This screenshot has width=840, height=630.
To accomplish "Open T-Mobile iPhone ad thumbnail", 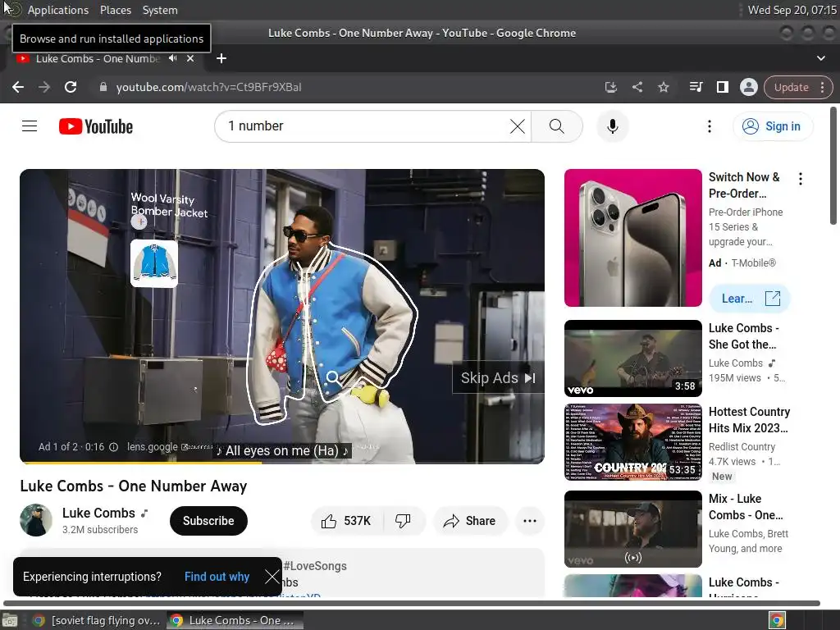I will tap(632, 238).
